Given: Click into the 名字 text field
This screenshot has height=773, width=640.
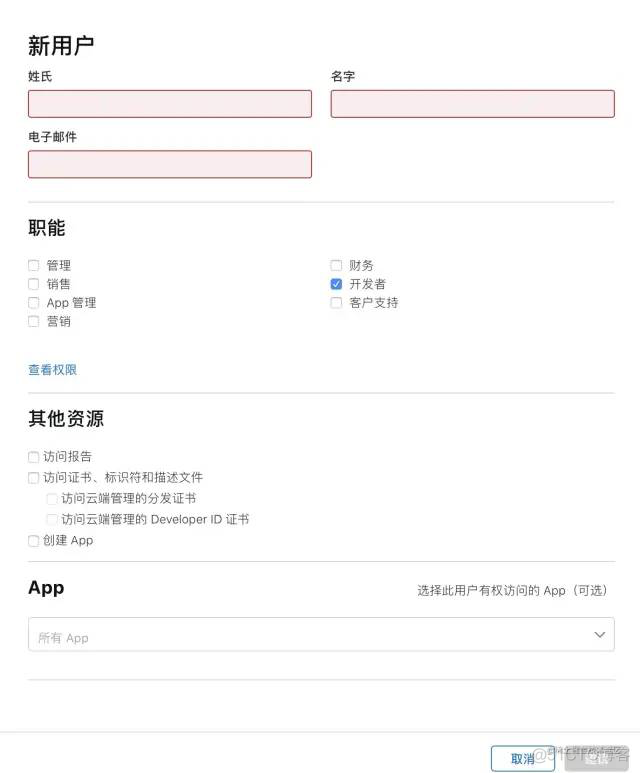Looking at the screenshot, I should tap(472, 104).
